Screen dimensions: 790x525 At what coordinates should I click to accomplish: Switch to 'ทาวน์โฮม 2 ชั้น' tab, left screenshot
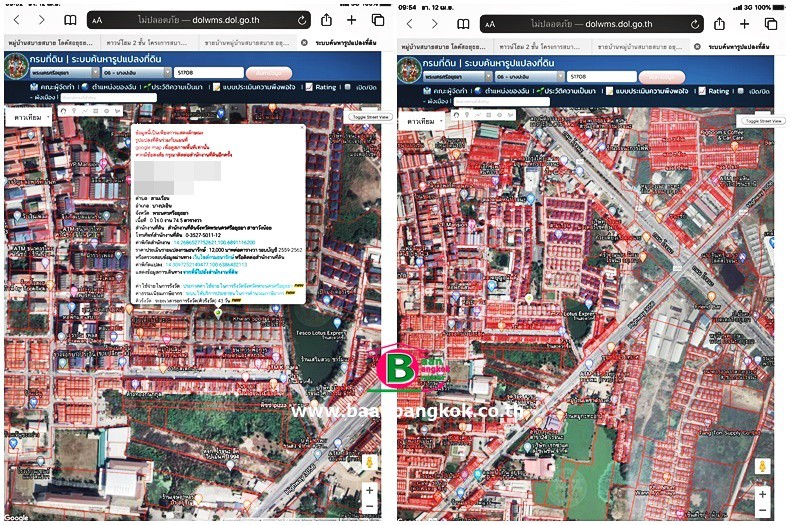click(148, 43)
